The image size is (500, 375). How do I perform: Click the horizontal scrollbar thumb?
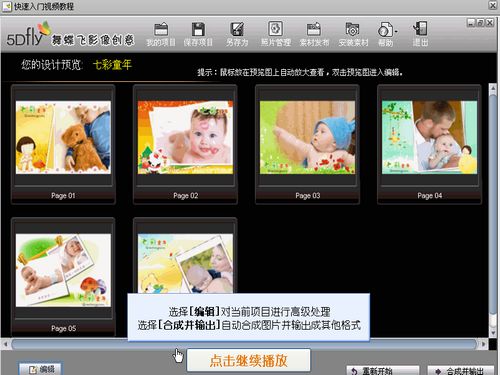point(244,344)
